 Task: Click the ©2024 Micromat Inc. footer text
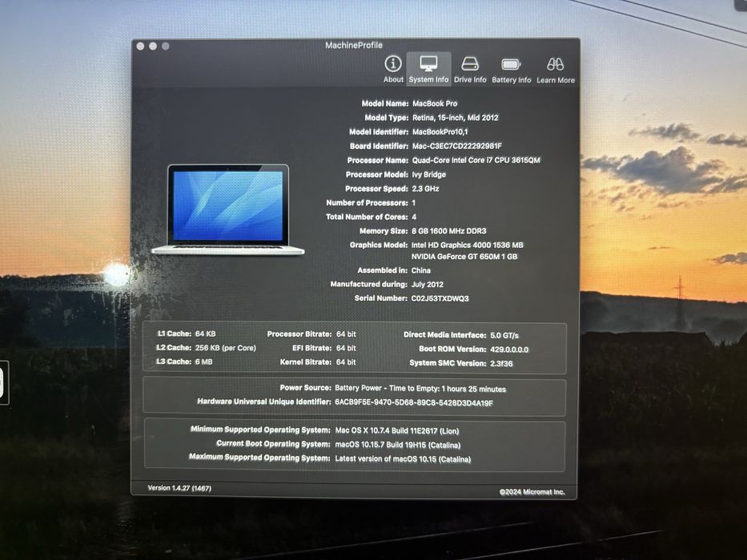(532, 492)
